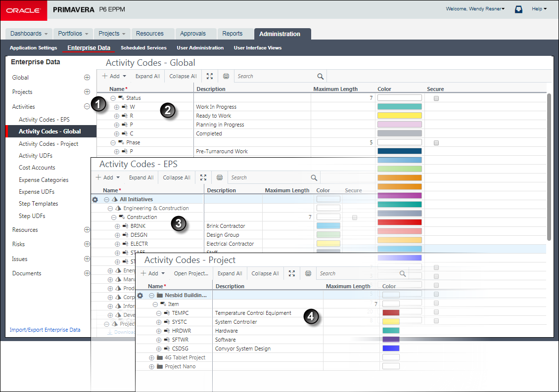Click the code value icon beside BRINK
This screenshot has height=392, width=559.
point(126,226)
